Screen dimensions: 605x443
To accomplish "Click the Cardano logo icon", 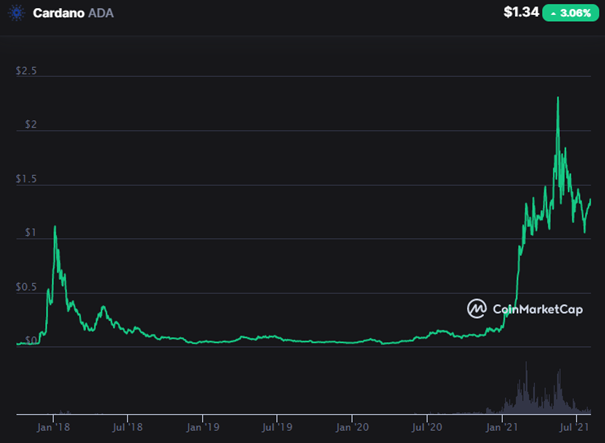I will 16,13.
